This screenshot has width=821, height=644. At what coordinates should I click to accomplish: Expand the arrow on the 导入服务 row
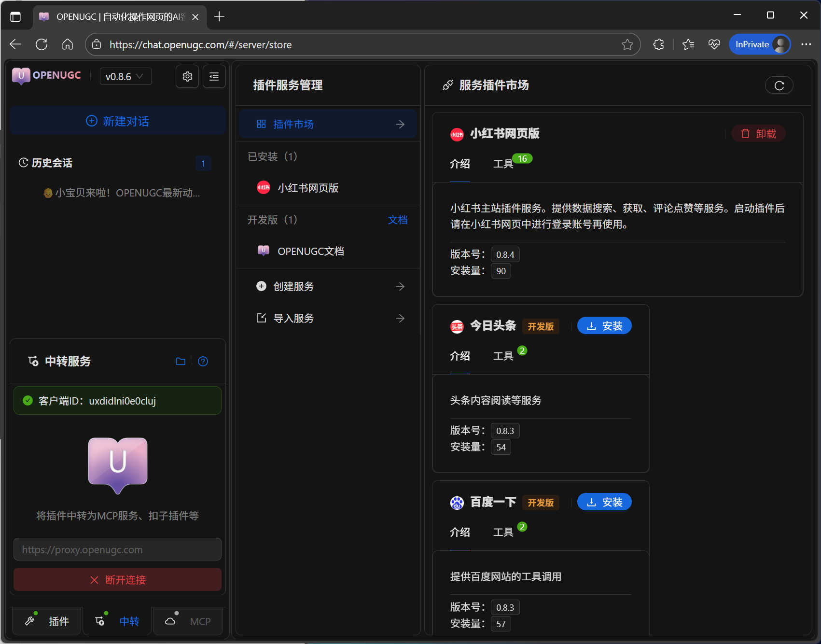(400, 318)
